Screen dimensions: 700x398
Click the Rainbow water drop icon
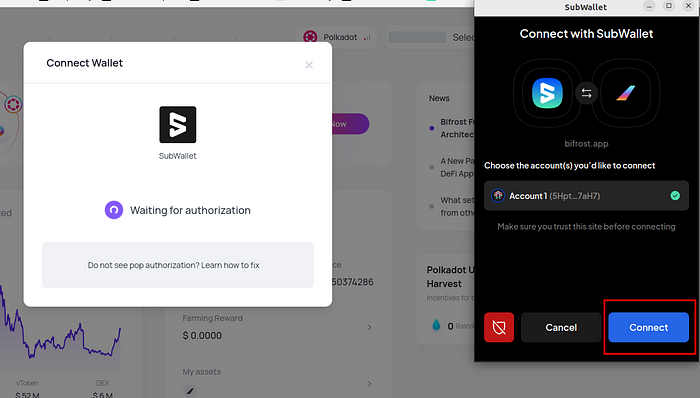coord(436,325)
